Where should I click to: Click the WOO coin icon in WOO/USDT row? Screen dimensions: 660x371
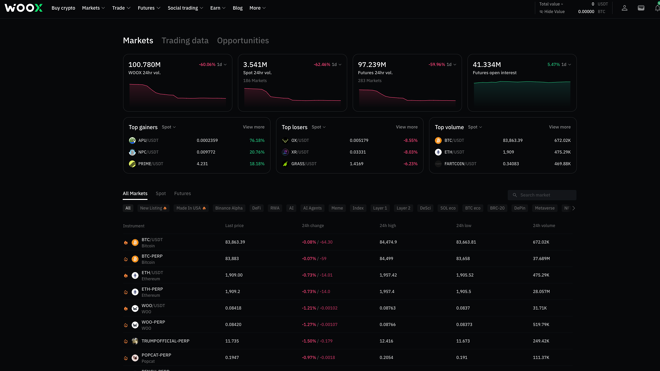(x=135, y=308)
